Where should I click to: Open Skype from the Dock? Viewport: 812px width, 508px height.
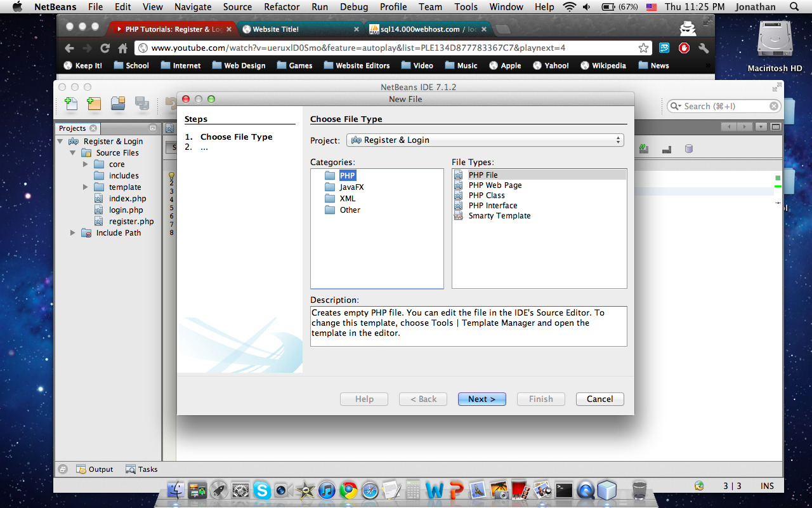(261, 490)
